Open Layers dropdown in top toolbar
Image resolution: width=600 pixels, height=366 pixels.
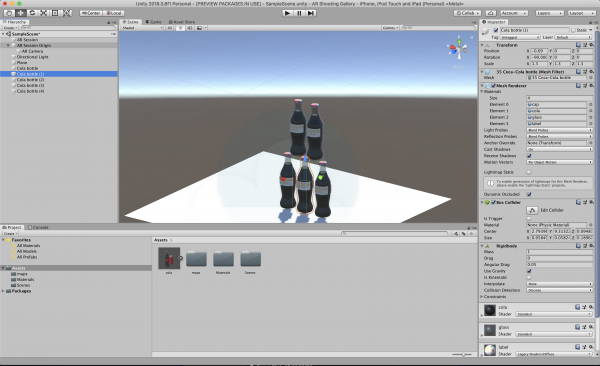[x=549, y=13]
